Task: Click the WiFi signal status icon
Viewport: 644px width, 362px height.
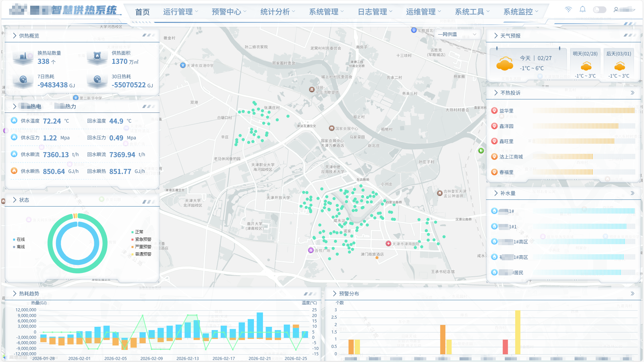Action: pos(569,9)
